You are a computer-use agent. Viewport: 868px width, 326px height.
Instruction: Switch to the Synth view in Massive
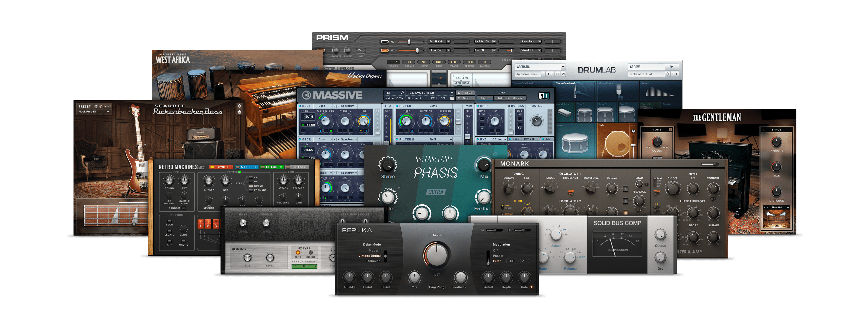click(485, 98)
